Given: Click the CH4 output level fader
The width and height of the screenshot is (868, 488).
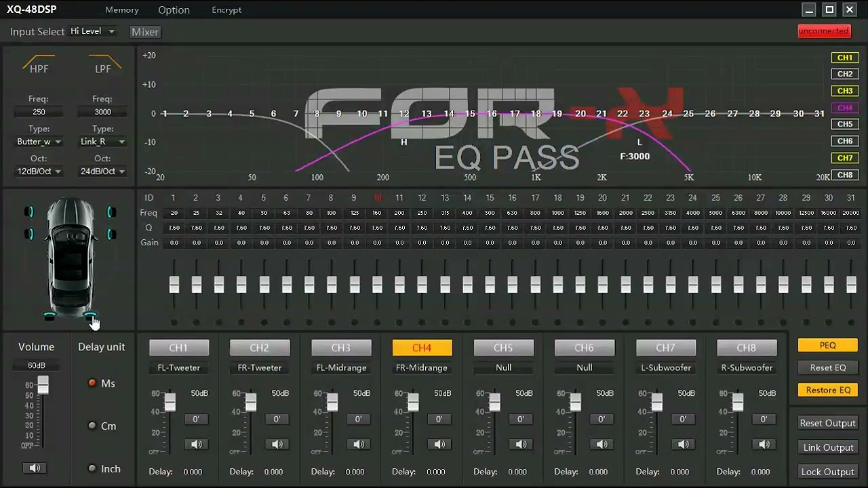Looking at the screenshot, I should [413, 403].
